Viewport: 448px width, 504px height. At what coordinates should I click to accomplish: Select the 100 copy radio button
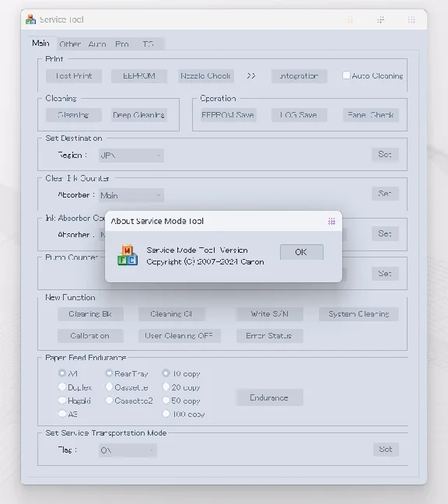166,414
